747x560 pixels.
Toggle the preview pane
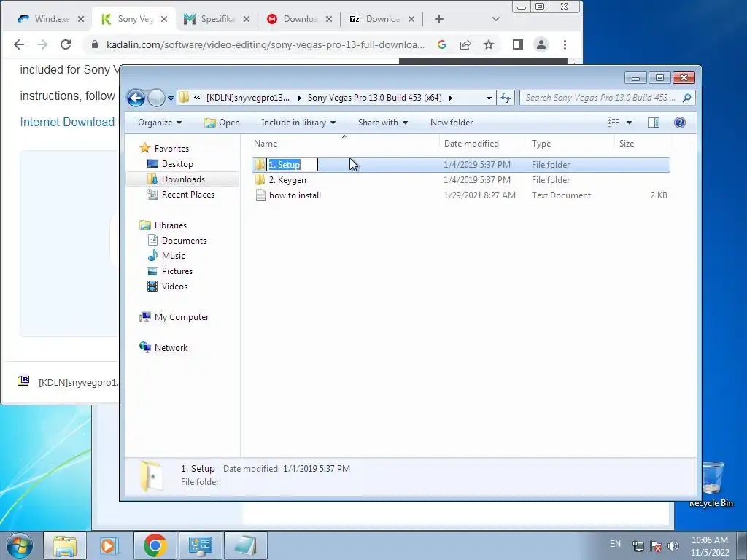654,122
